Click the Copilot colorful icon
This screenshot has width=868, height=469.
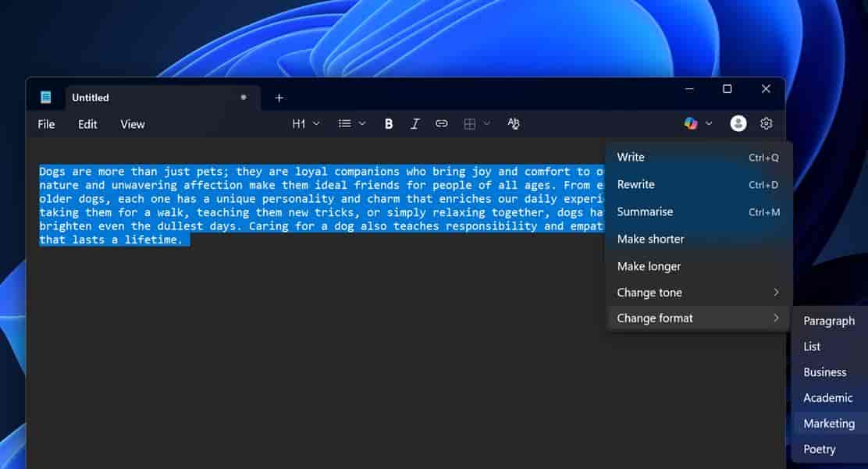click(691, 123)
